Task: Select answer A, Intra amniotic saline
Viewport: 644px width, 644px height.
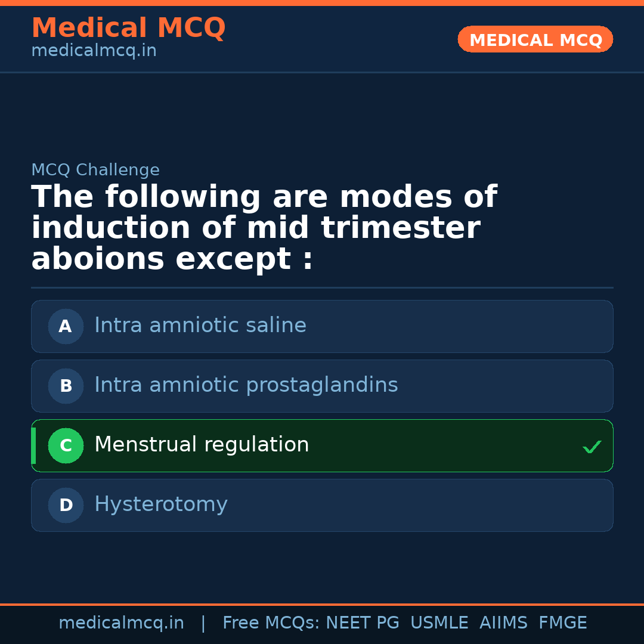Action: click(x=322, y=326)
